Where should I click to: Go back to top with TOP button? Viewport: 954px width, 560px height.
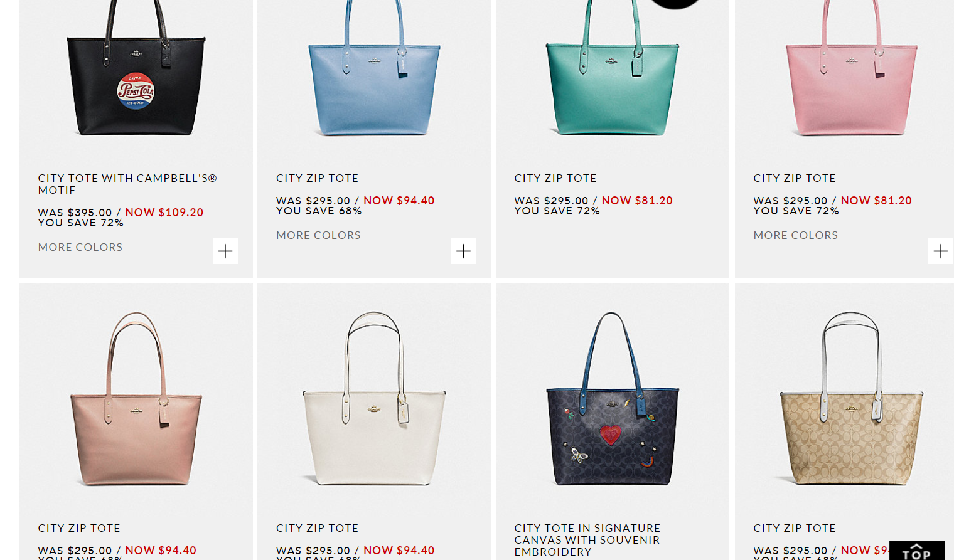[x=916, y=550]
